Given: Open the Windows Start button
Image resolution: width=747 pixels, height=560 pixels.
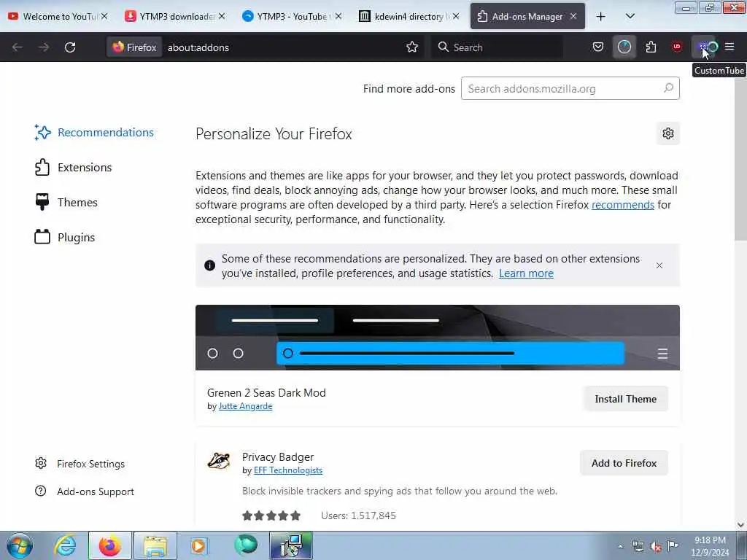Looking at the screenshot, I should 20,545.
